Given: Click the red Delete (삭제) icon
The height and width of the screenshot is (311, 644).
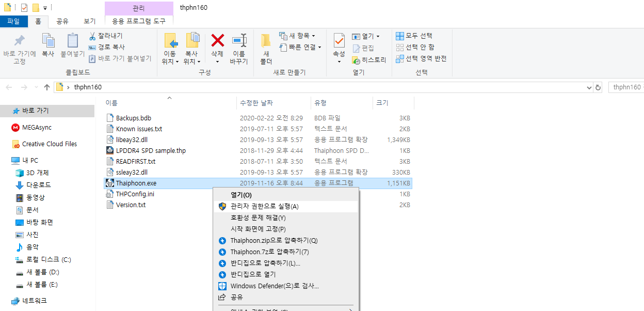Looking at the screenshot, I should [217, 41].
